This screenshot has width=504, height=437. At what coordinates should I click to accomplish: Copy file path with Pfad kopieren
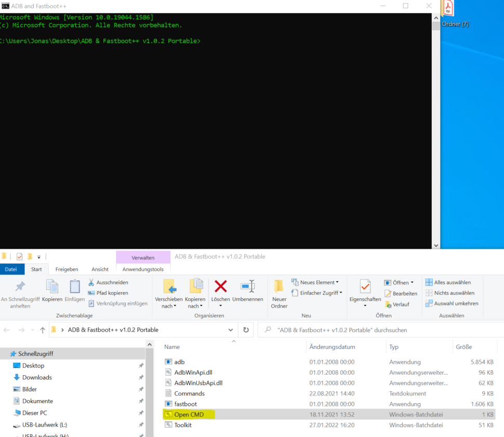point(108,293)
